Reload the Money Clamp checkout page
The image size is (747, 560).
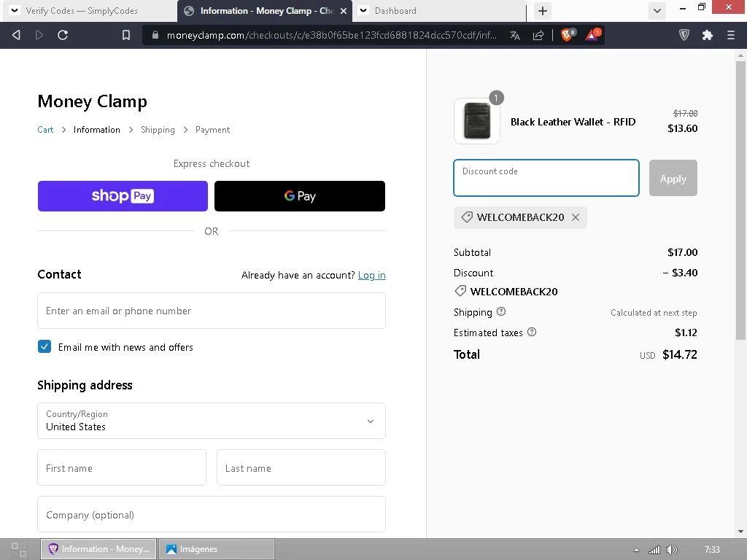point(63,35)
